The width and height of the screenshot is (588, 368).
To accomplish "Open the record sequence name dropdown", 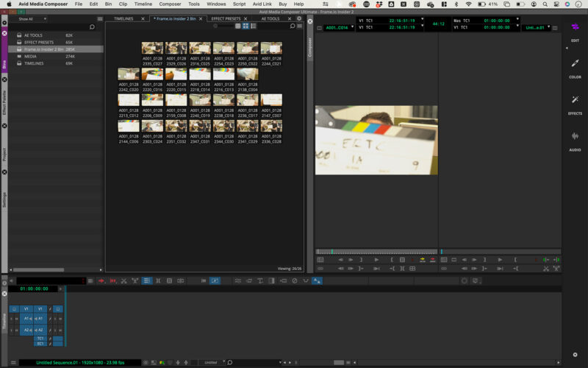I will [x=537, y=28].
